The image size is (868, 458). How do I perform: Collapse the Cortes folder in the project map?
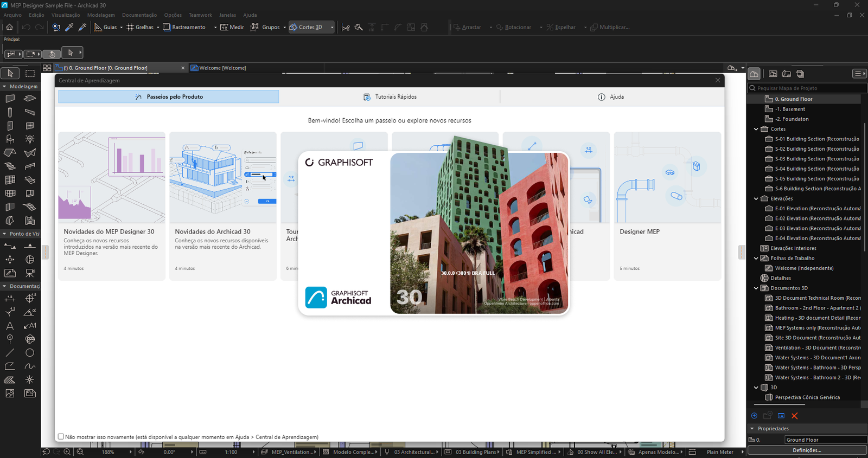click(756, 129)
